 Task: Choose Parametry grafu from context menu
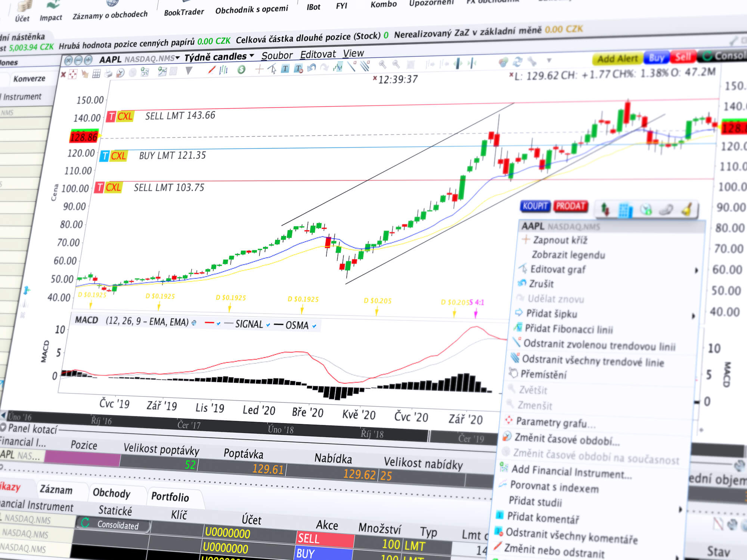pyautogui.click(x=550, y=422)
